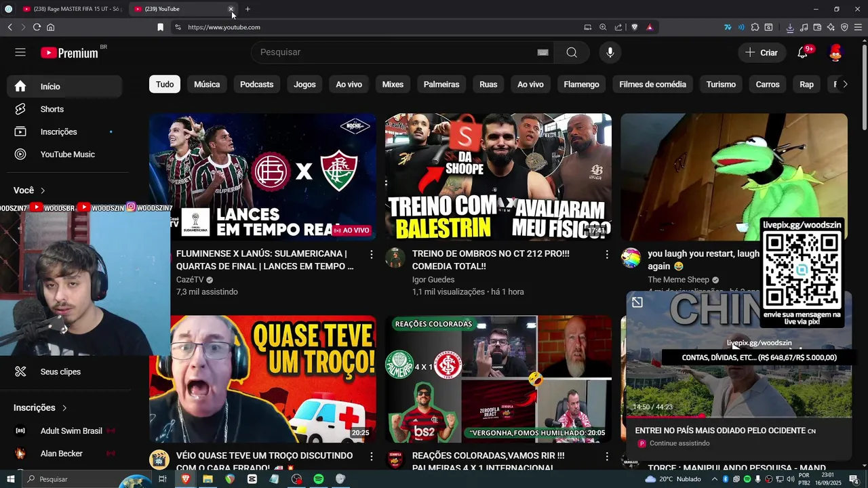Click the Igor Guedes channel avatar
The image size is (868, 488).
[x=395, y=258]
